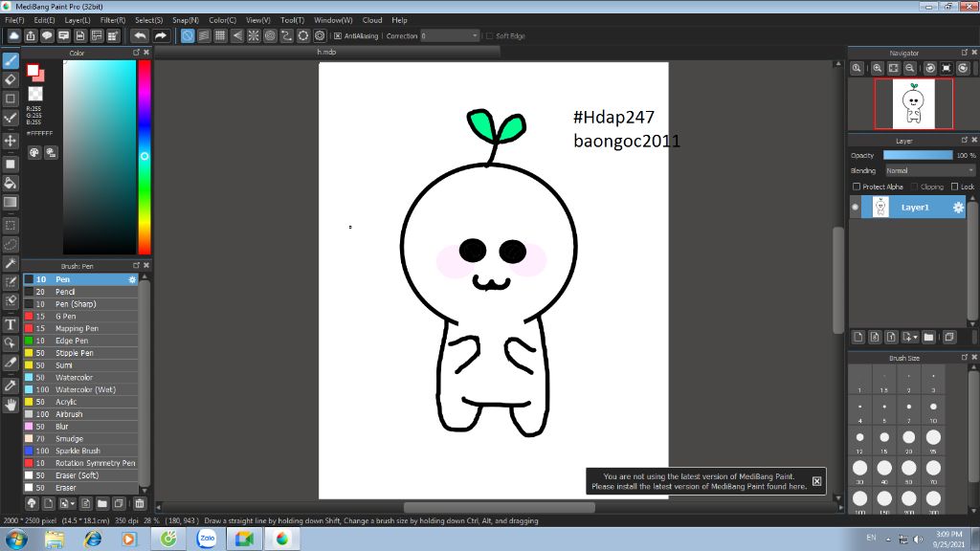
Task: Click the Navigator preview thumbnail
Action: (913, 103)
